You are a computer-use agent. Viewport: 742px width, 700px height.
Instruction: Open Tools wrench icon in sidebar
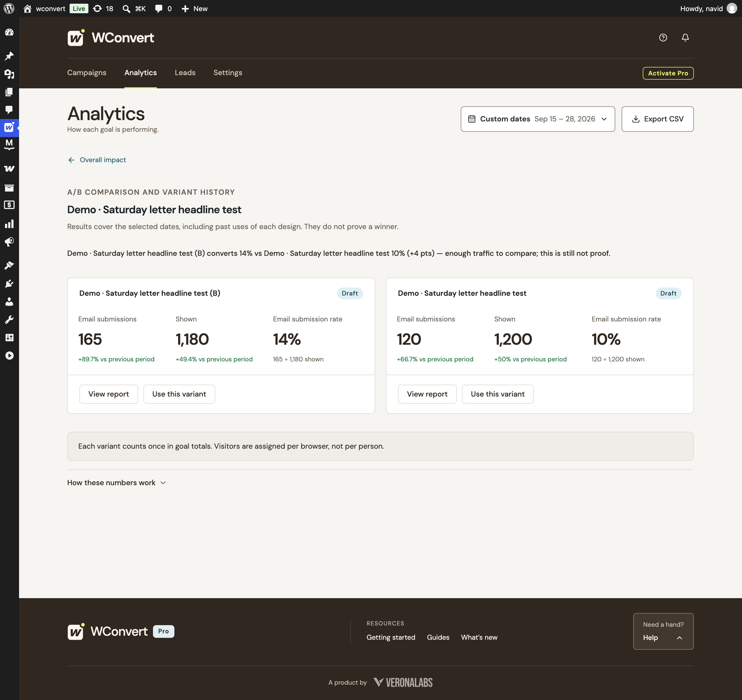tap(9, 320)
